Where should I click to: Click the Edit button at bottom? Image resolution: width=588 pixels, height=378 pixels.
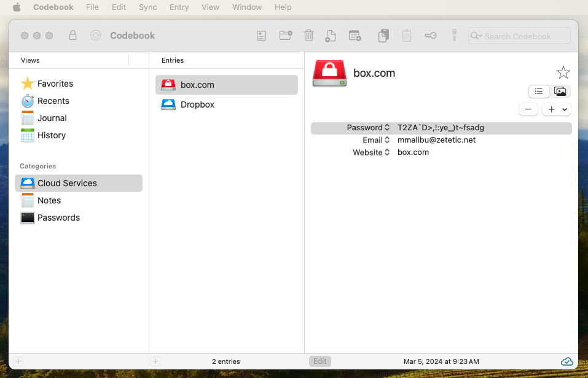(320, 361)
